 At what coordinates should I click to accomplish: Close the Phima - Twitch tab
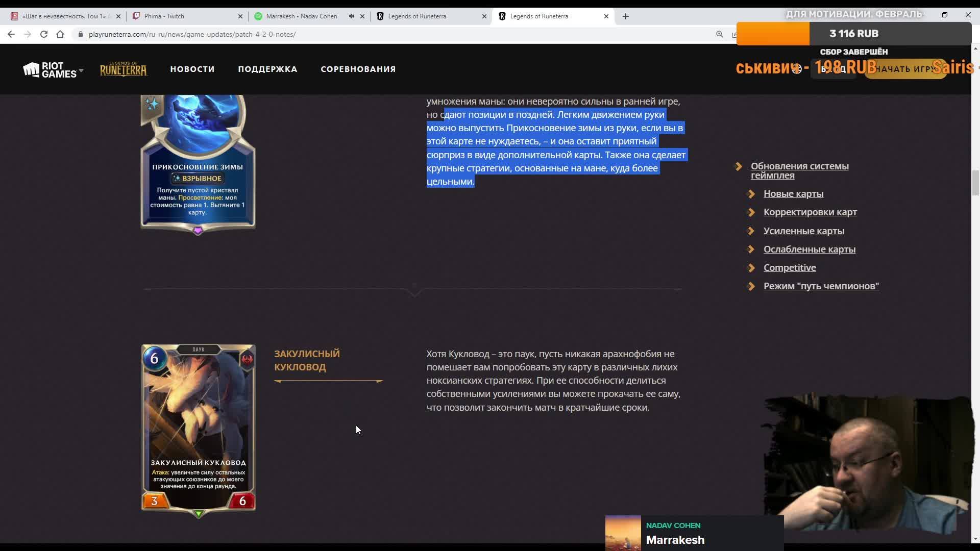point(240,16)
